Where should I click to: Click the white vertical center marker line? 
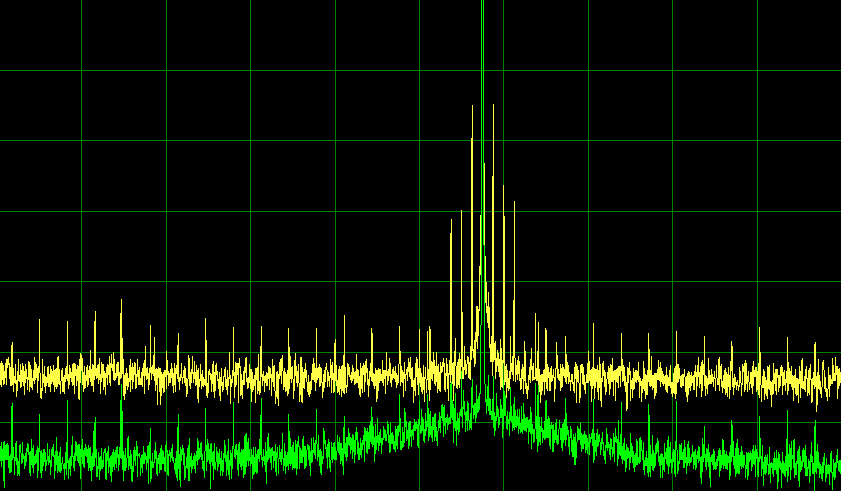(482, 40)
